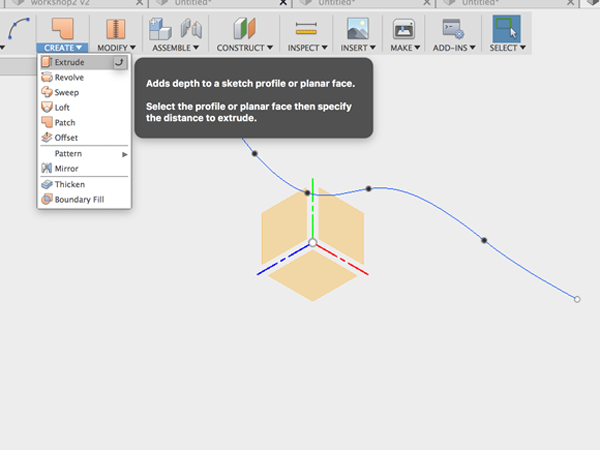Click the Boundary Fill menu icon
Viewport: 600px width, 450px height.
point(47,199)
